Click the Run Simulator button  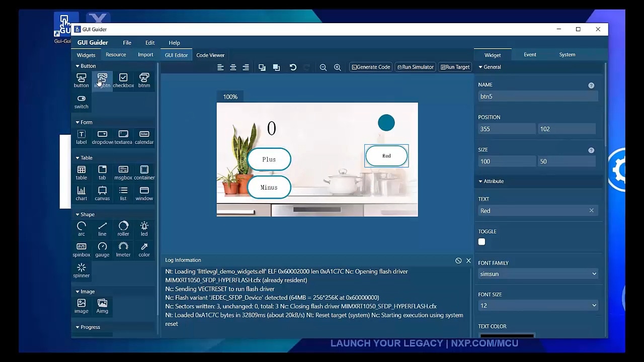coord(416,67)
